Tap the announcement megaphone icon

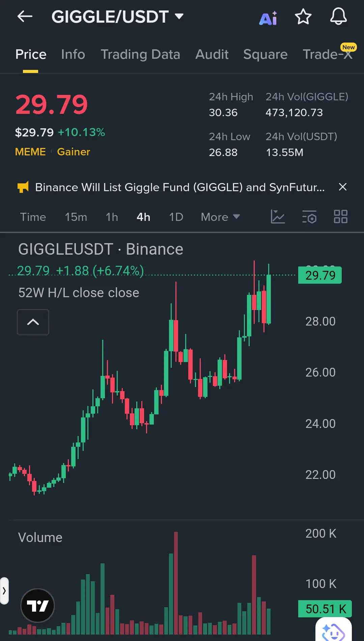23,187
